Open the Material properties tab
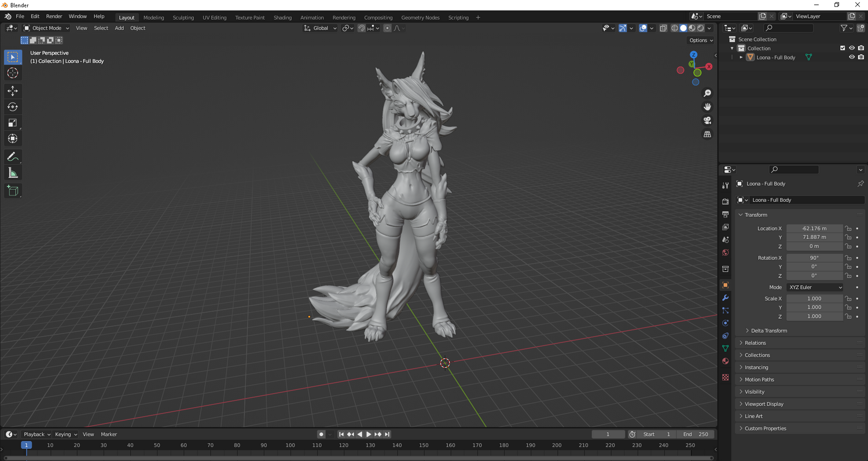The height and width of the screenshot is (461, 868). pos(726,361)
